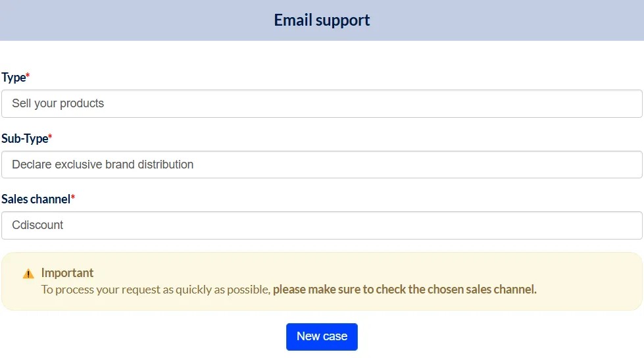Click the Sub-Type field label
Screen dimensions: 644x358
pos(24,138)
